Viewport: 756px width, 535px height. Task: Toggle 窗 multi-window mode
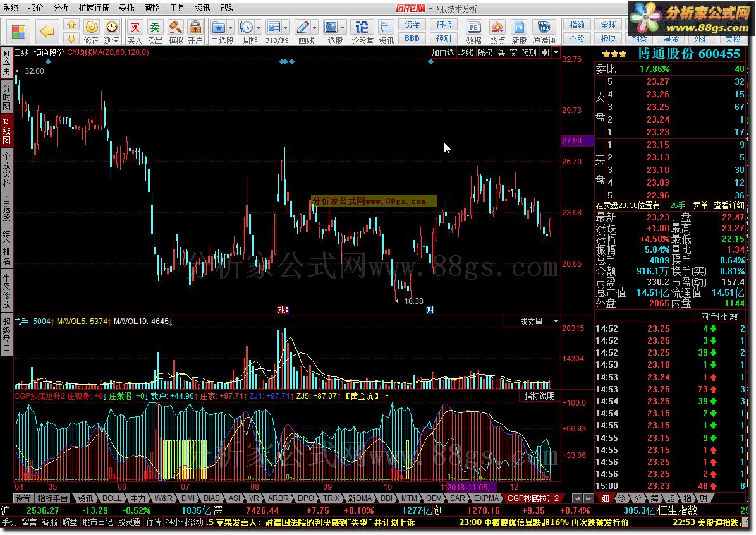point(513,52)
